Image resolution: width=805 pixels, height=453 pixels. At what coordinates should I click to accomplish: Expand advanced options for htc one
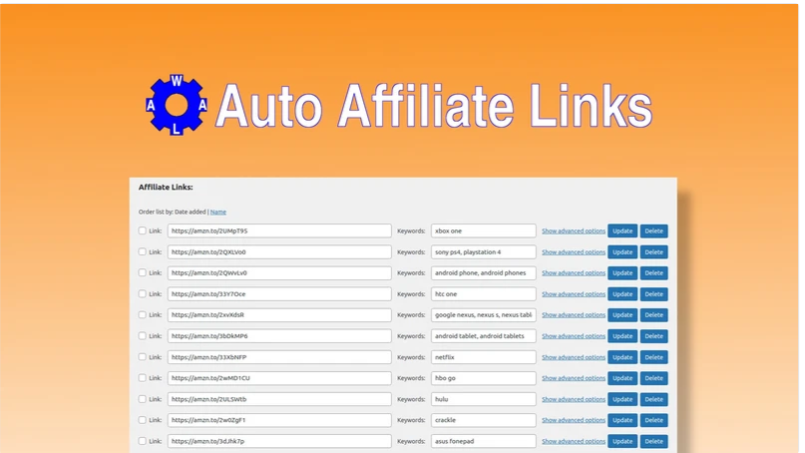pyautogui.click(x=573, y=294)
